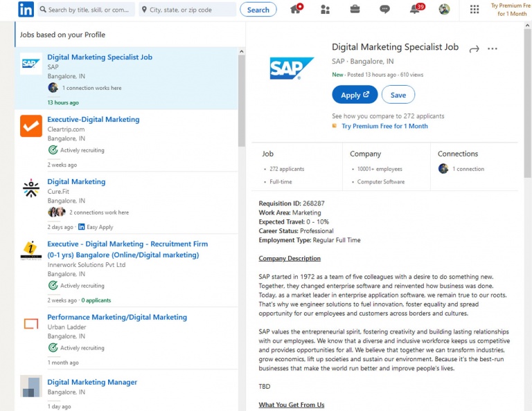Image resolution: width=532 pixels, height=411 pixels.
Task: Click 'Company Description' heading
Action: (290, 258)
